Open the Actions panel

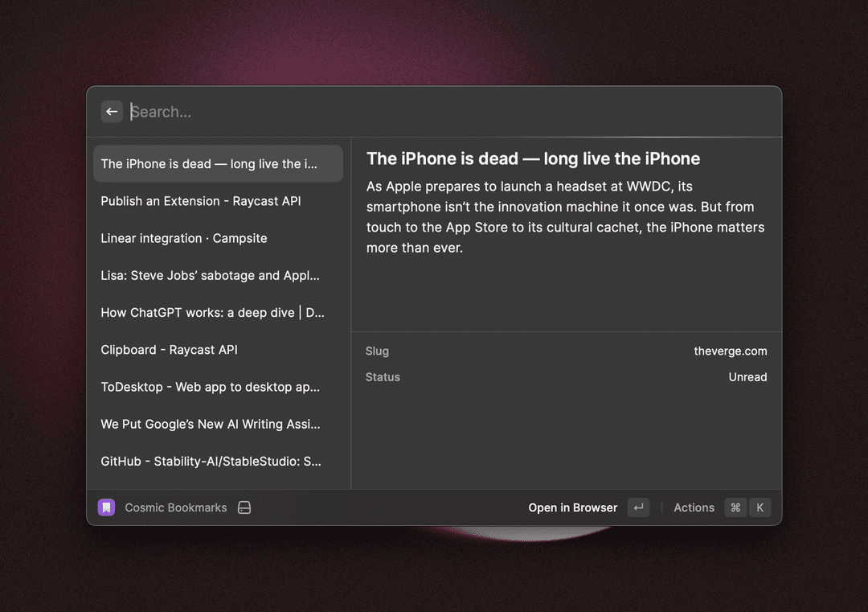coord(694,507)
